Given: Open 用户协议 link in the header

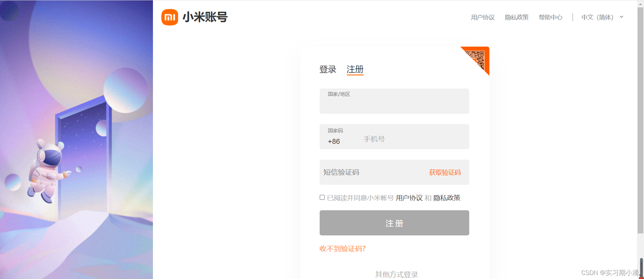Looking at the screenshot, I should (x=483, y=17).
